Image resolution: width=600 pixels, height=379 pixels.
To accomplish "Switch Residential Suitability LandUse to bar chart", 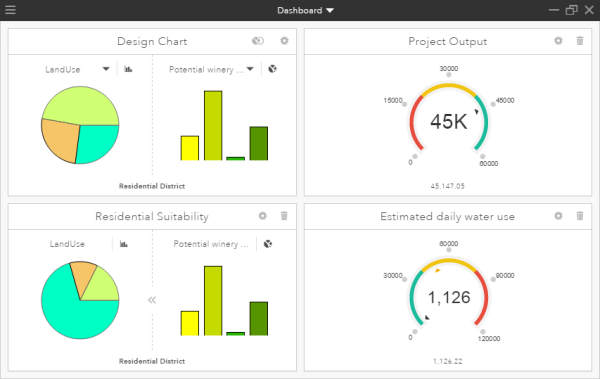I will [124, 244].
